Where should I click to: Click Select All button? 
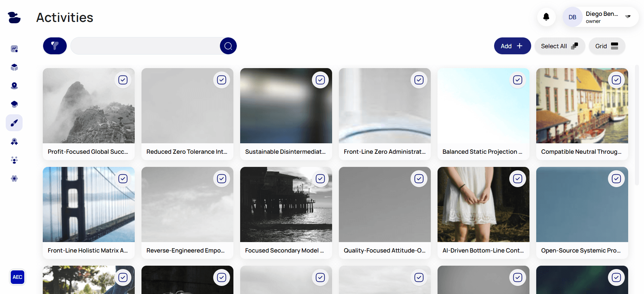pyautogui.click(x=559, y=46)
